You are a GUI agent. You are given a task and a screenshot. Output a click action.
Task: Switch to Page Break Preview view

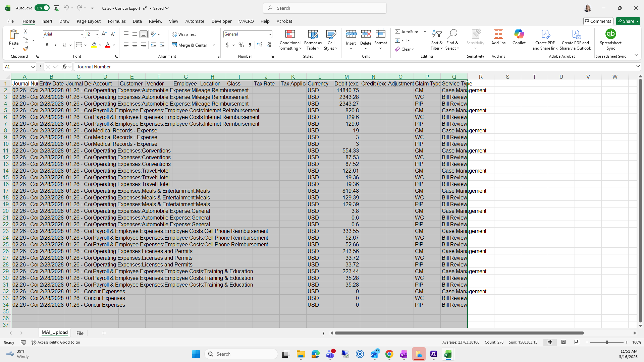[577, 342]
